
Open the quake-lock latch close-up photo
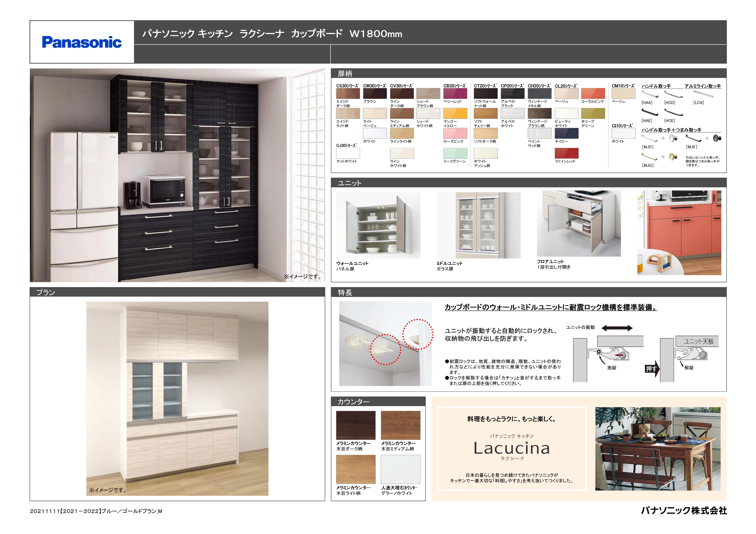[385, 344]
